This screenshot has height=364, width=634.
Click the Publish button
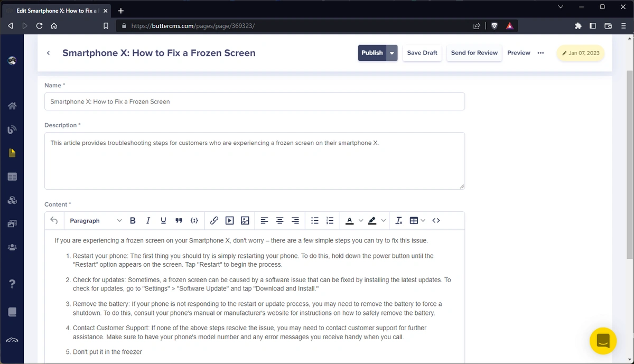[372, 53]
